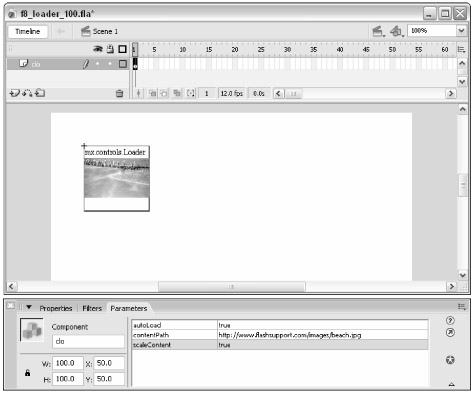Click the Center Frame timeline icon
Screen dimensions: 473x393
point(138,93)
